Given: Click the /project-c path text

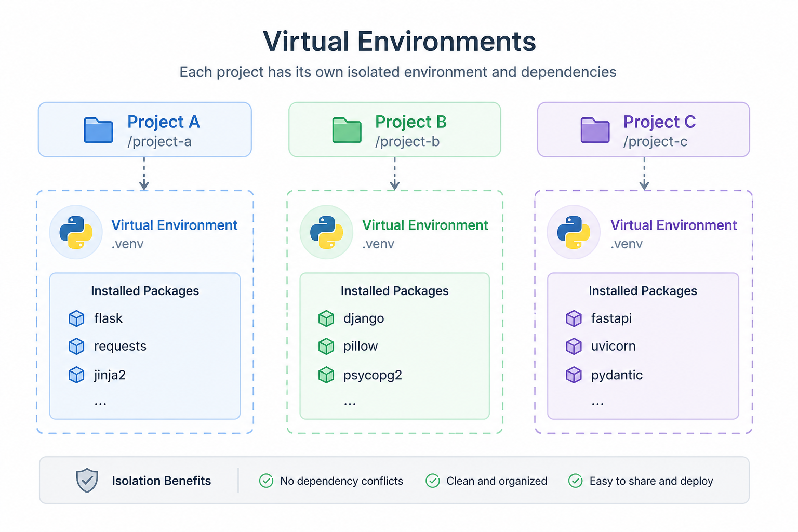Looking at the screenshot, I should click(655, 141).
